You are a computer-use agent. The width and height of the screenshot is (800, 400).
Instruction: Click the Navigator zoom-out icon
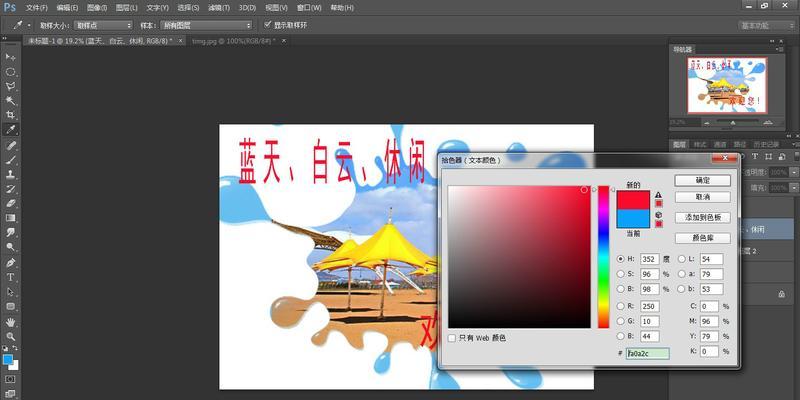click(707, 123)
